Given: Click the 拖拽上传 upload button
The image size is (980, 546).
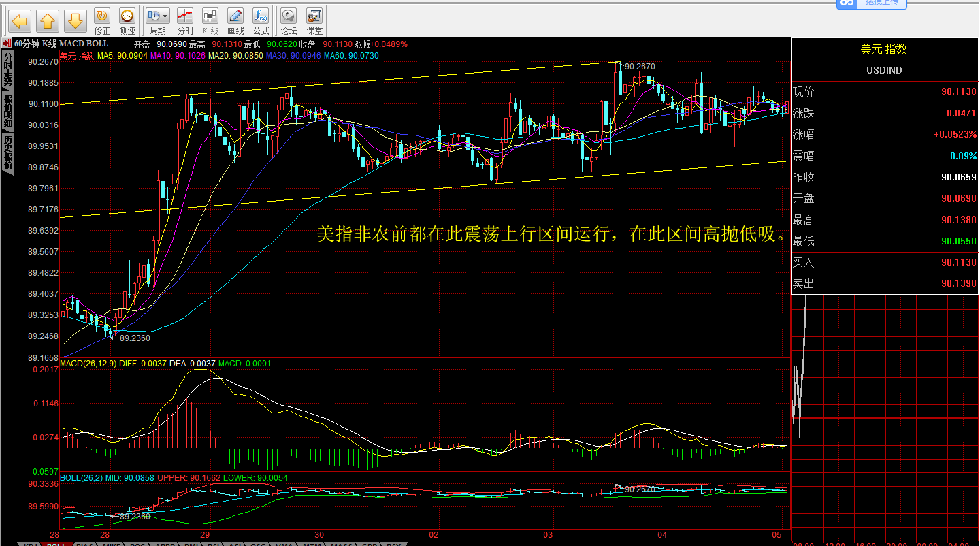Looking at the screenshot, I should click(x=881, y=3).
